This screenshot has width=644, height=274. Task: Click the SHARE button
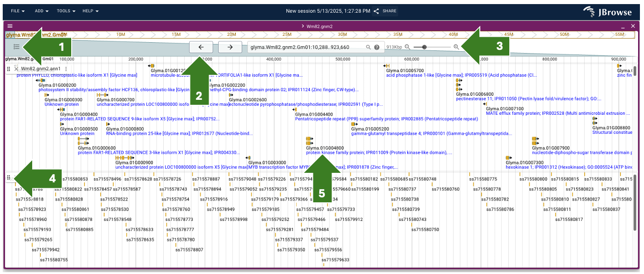pyautogui.click(x=385, y=11)
